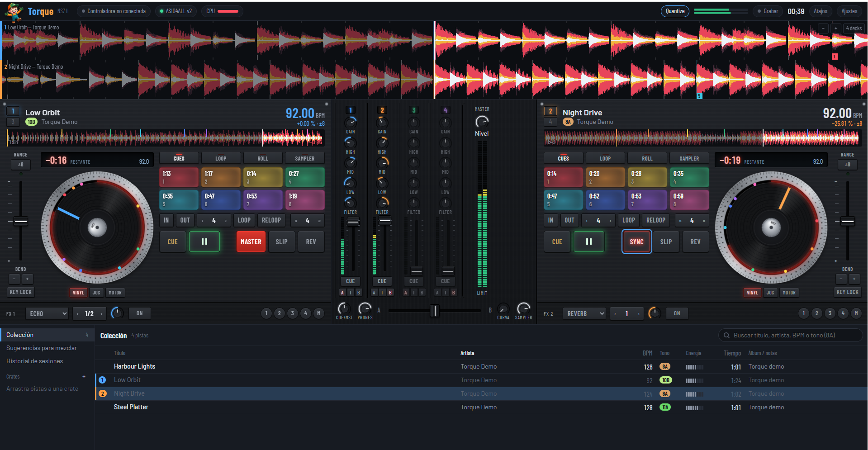Click the master Nivel knob

[482, 121]
